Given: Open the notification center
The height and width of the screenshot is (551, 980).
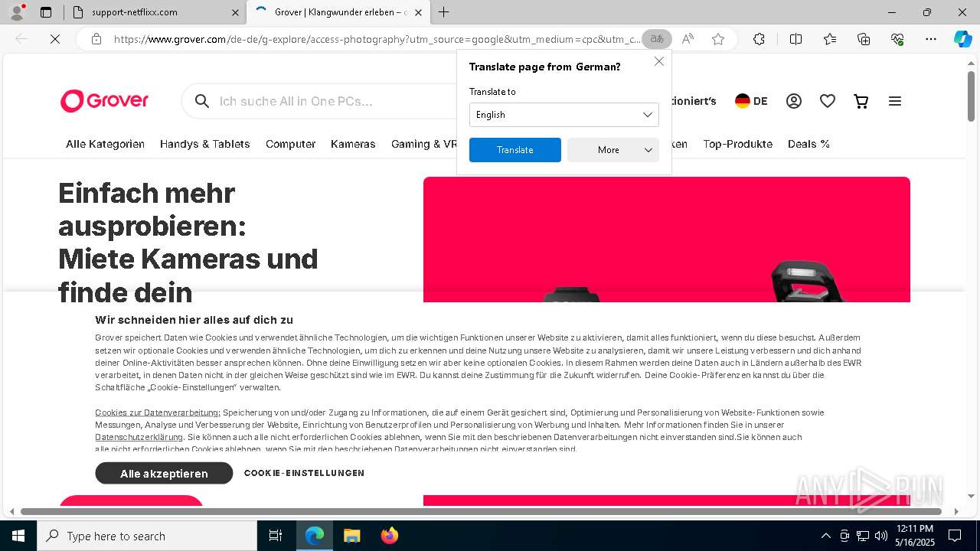Looking at the screenshot, I should pyautogui.click(x=955, y=536).
